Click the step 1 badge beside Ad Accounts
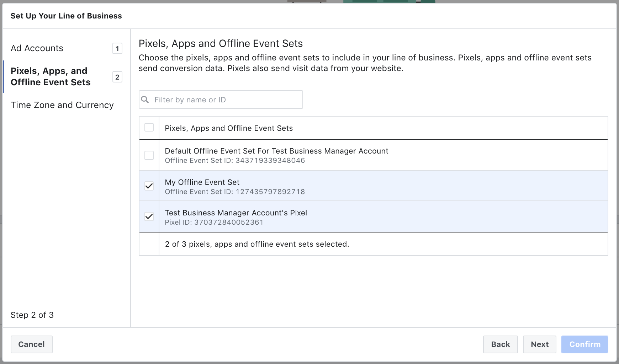Viewport: 619px width, 364px height. pyautogui.click(x=117, y=48)
